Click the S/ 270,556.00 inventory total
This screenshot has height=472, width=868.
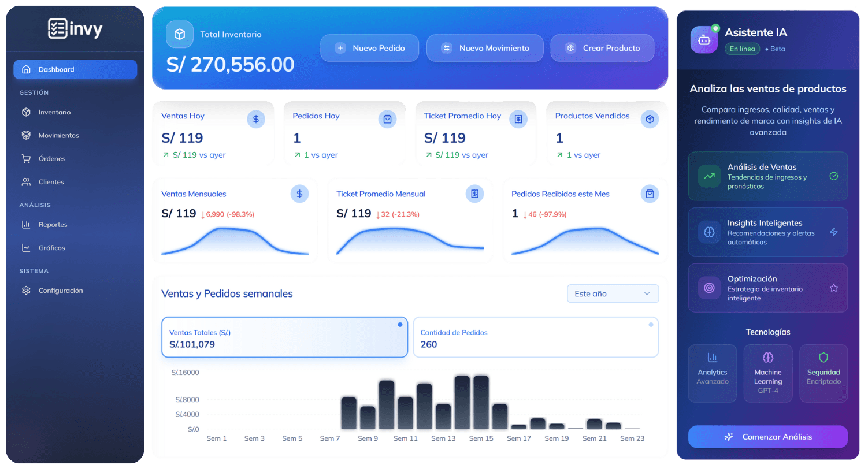pos(231,64)
